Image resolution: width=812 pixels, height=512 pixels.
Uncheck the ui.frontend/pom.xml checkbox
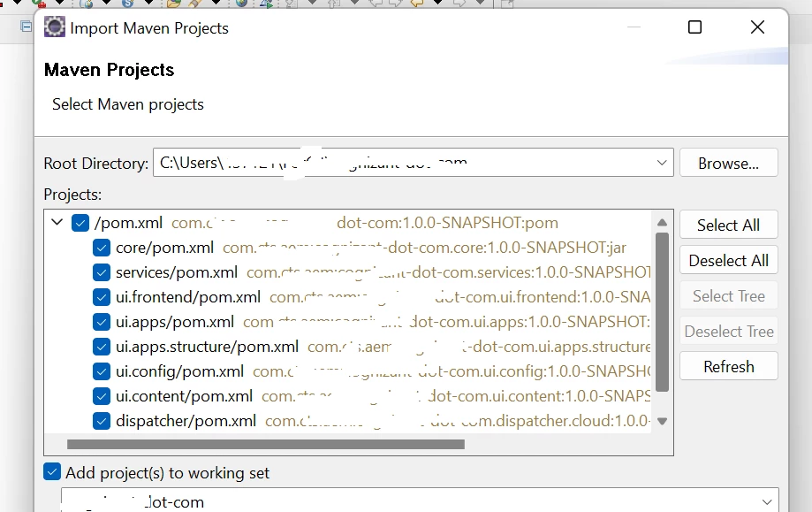(102, 297)
